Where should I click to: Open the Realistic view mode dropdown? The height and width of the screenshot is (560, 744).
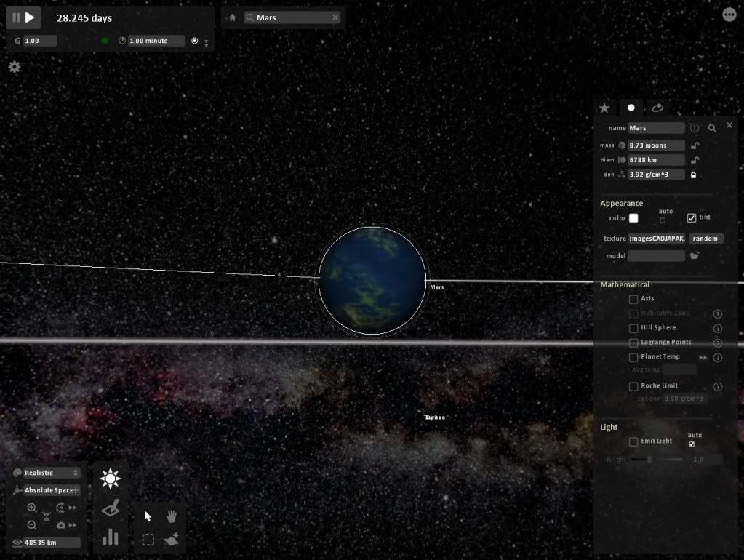pyautogui.click(x=51, y=473)
